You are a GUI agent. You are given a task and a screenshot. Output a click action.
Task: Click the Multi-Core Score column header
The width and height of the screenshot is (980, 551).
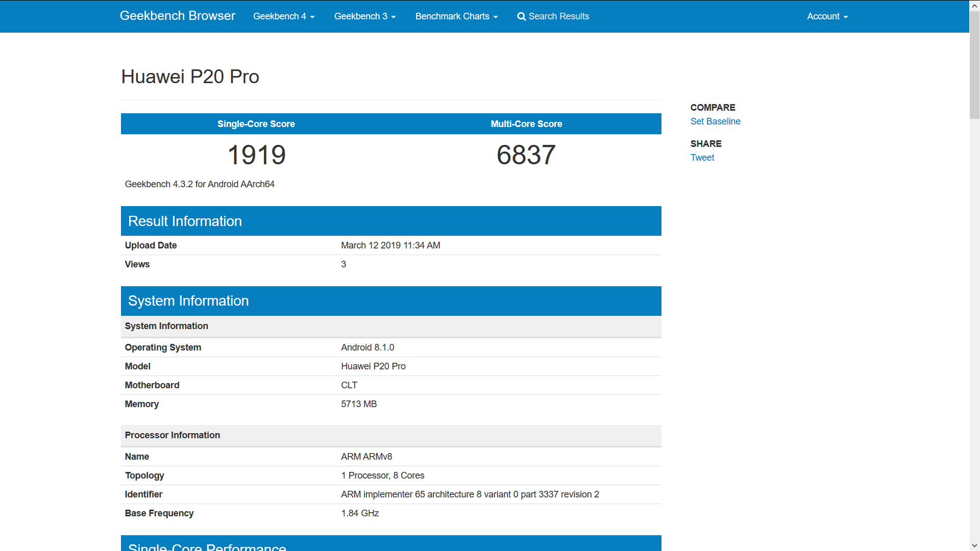pos(526,124)
